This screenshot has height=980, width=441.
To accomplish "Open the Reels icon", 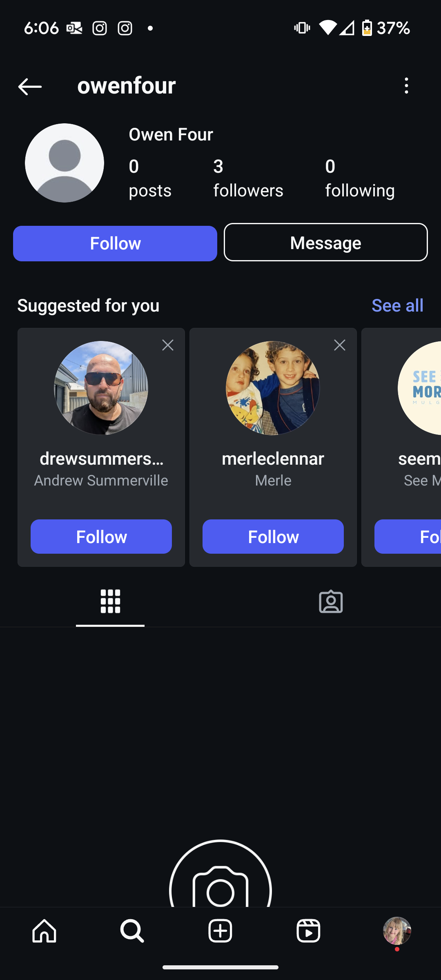I will [x=308, y=931].
